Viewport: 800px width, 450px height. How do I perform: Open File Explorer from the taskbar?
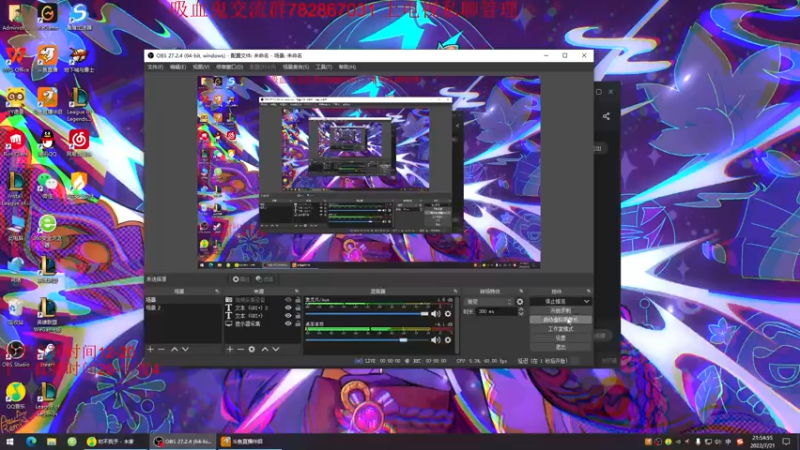pos(52,441)
